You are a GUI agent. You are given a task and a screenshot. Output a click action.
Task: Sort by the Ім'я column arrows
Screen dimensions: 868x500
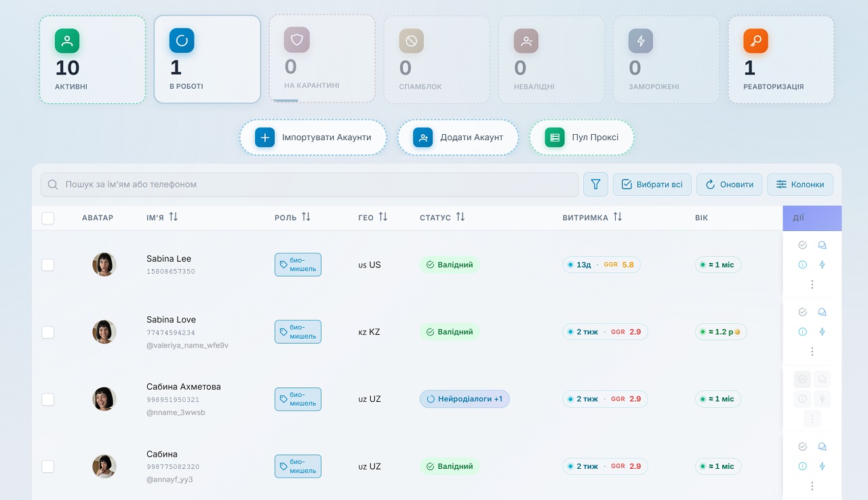click(x=174, y=217)
